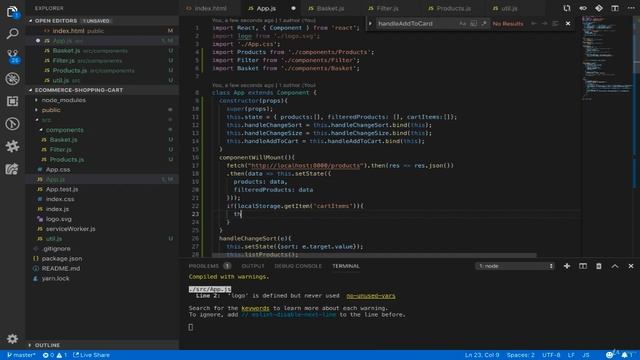The width and height of the screenshot is (640, 360).
Task: Collapse the src folder
Action: [46, 120]
